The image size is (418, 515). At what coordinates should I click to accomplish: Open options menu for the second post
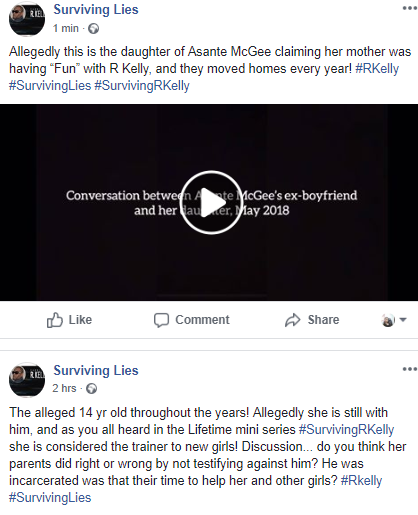coord(410,369)
